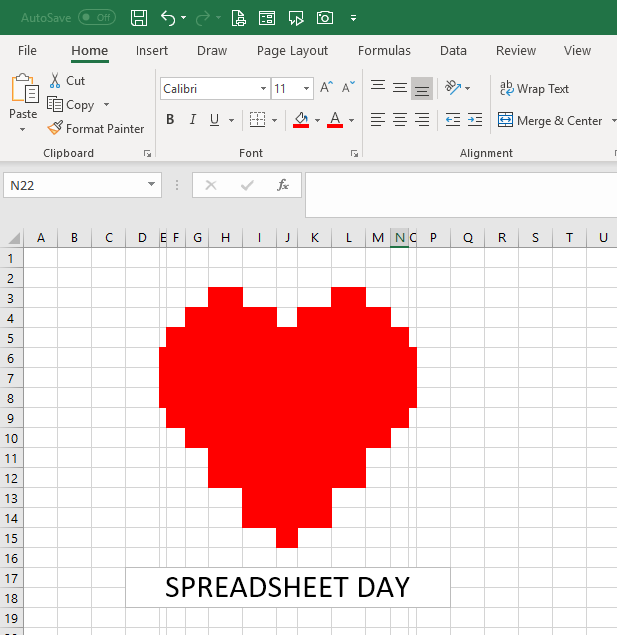Screen dimensions: 617x635
Task: Toggle Wrap Text
Action: (x=534, y=88)
